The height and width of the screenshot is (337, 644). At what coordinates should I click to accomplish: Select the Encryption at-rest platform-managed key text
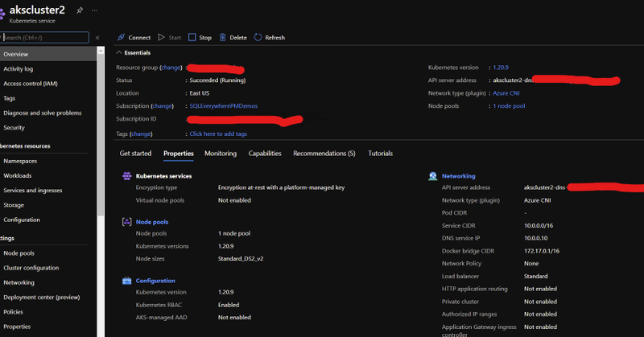(281, 187)
